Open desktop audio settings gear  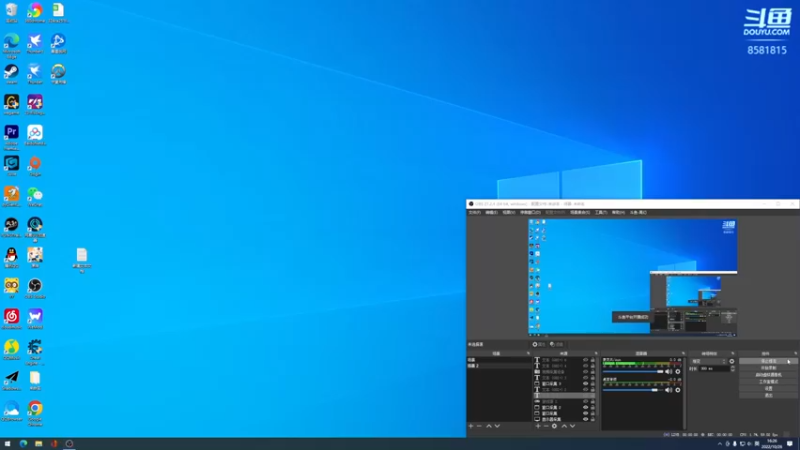678,390
